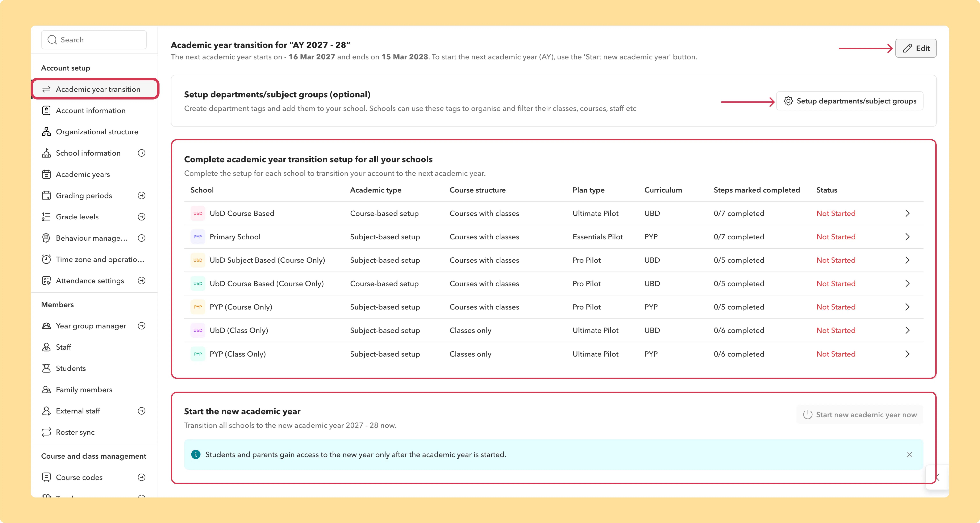Click the Account information sidebar icon
This screenshot has height=523, width=980.
pyautogui.click(x=46, y=110)
